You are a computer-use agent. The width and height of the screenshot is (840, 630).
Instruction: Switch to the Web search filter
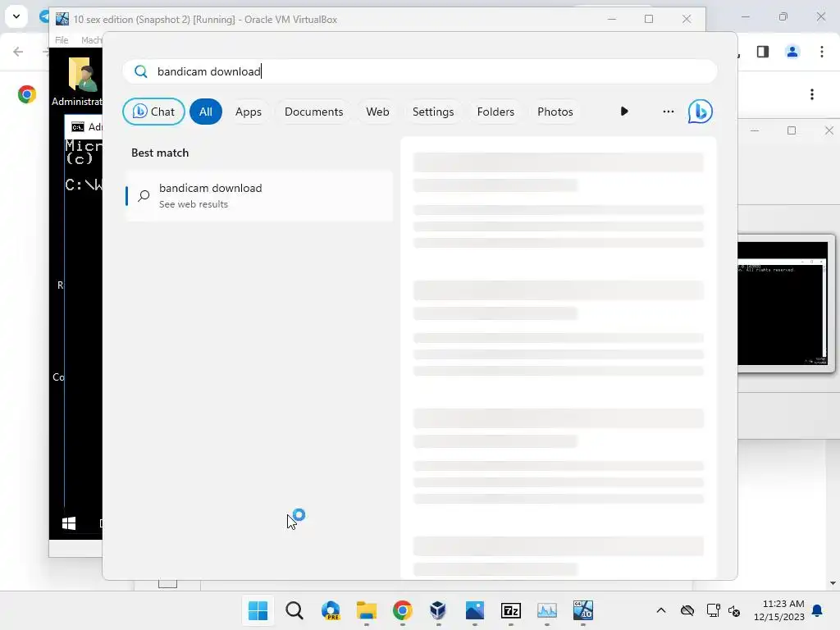(x=377, y=112)
